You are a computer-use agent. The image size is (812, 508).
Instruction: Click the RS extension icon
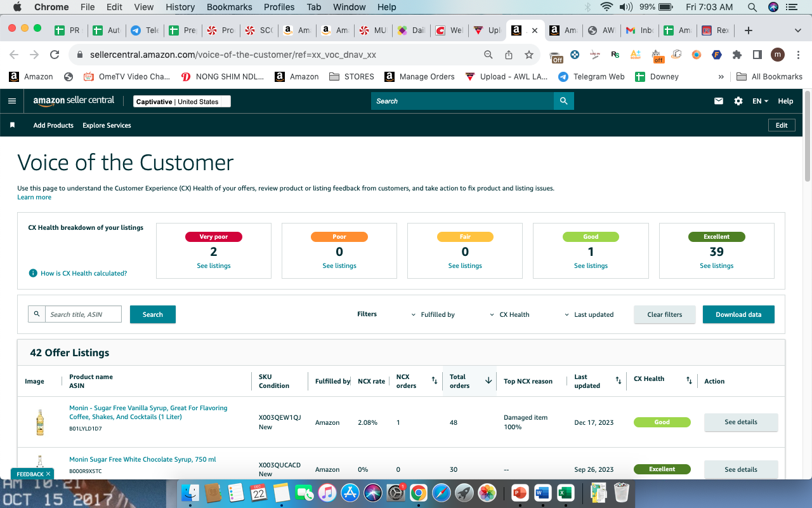[x=615, y=55]
